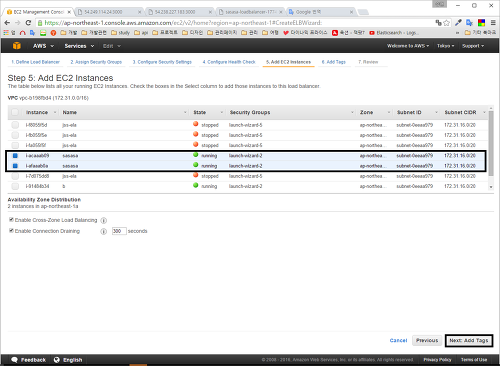The height and width of the screenshot is (366, 500).
Task: Click the globe icon next to English
Action: coord(57,360)
